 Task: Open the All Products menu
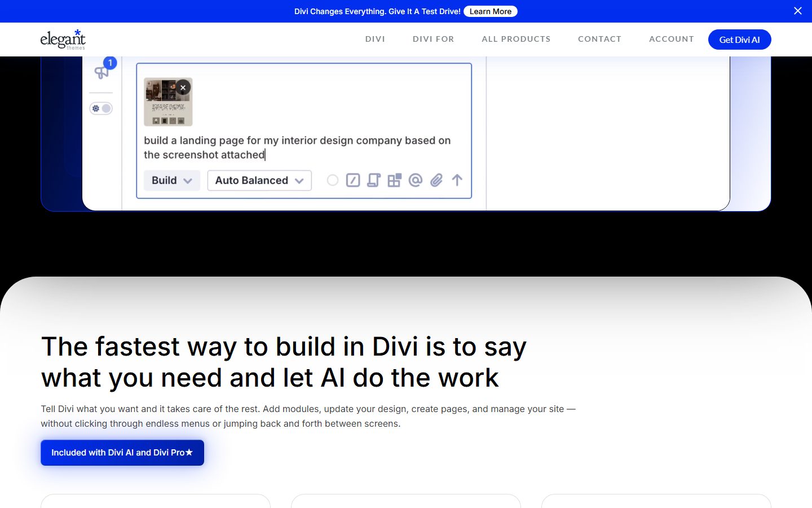coord(516,39)
